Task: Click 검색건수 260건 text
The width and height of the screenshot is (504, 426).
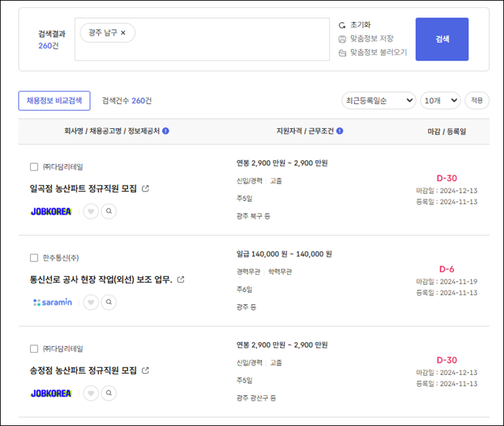Action: coord(126,101)
